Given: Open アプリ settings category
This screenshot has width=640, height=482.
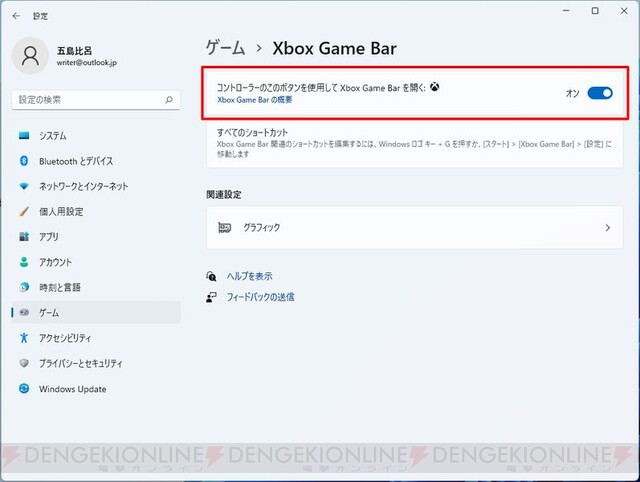Looking at the screenshot, I should point(96,237).
